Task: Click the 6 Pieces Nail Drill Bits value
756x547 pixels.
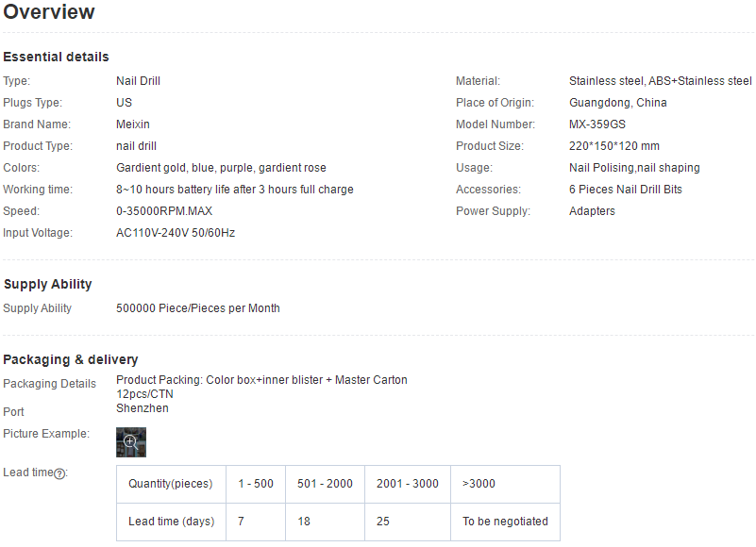Action: click(x=626, y=190)
